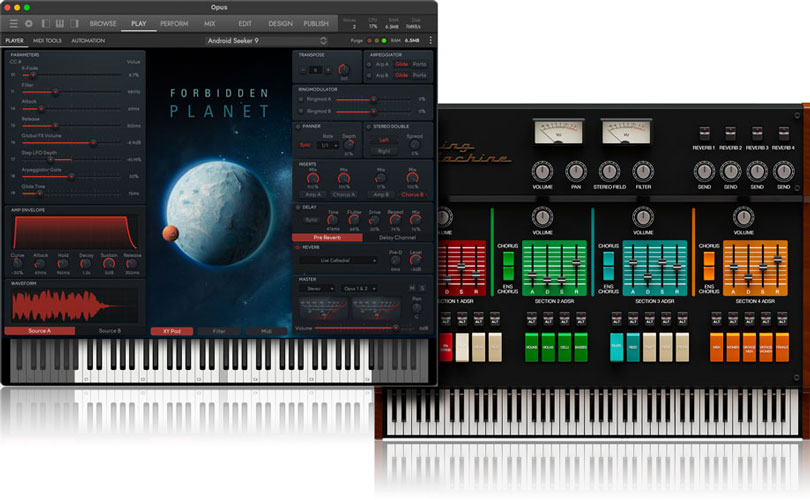Click the Reverb Level knob
Viewport: 810px width, 500px height.
[x=416, y=261]
